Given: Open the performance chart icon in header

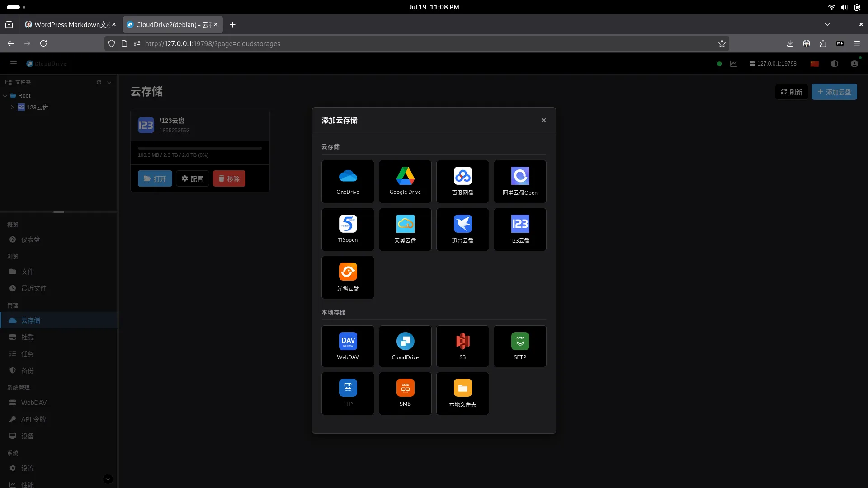Looking at the screenshot, I should pyautogui.click(x=733, y=64).
